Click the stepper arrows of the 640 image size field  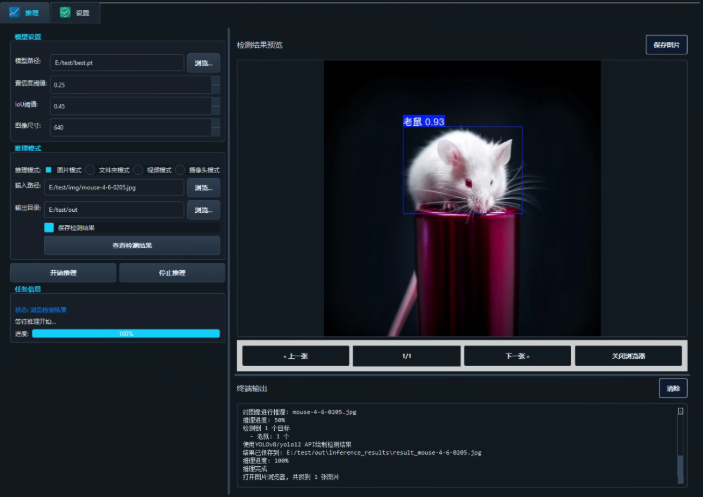point(216,127)
